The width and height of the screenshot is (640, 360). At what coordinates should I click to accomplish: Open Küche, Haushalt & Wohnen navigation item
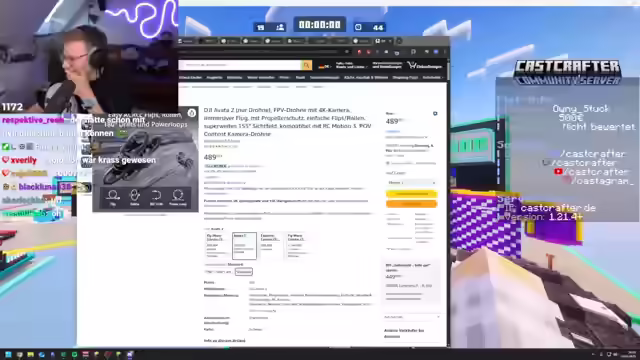pos(366,77)
